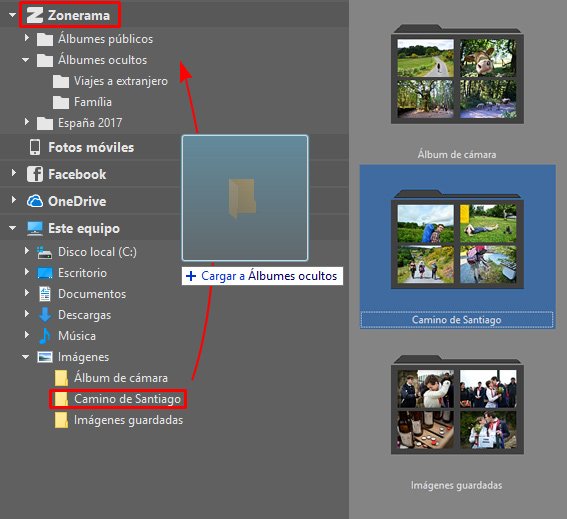Select the Imágenes guardadas folder thumbnail
This screenshot has width=567, height=519.
[x=457, y=405]
